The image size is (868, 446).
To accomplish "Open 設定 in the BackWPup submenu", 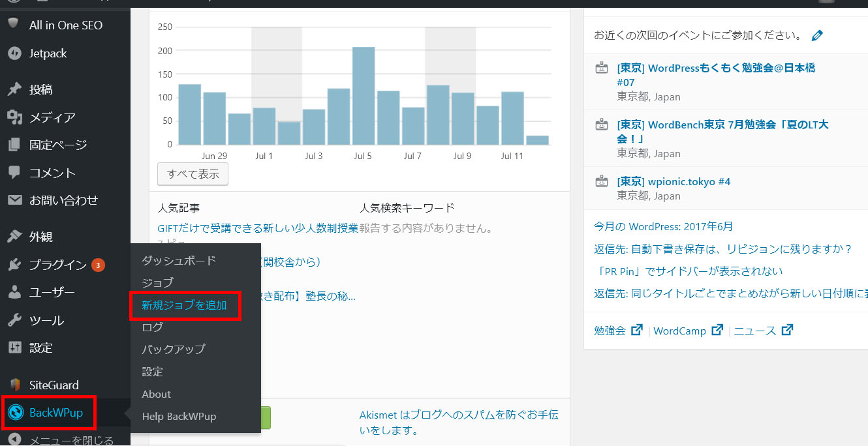I will pyautogui.click(x=152, y=372).
